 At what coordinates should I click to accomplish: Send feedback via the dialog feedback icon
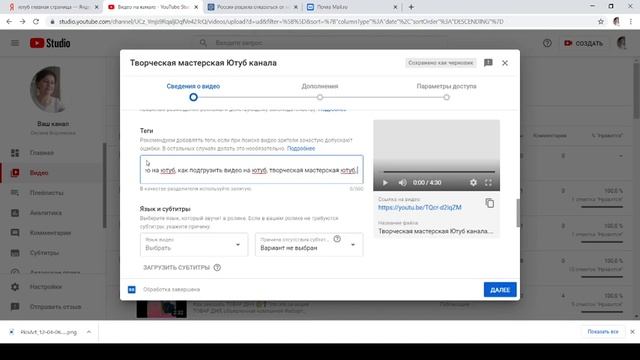point(488,63)
